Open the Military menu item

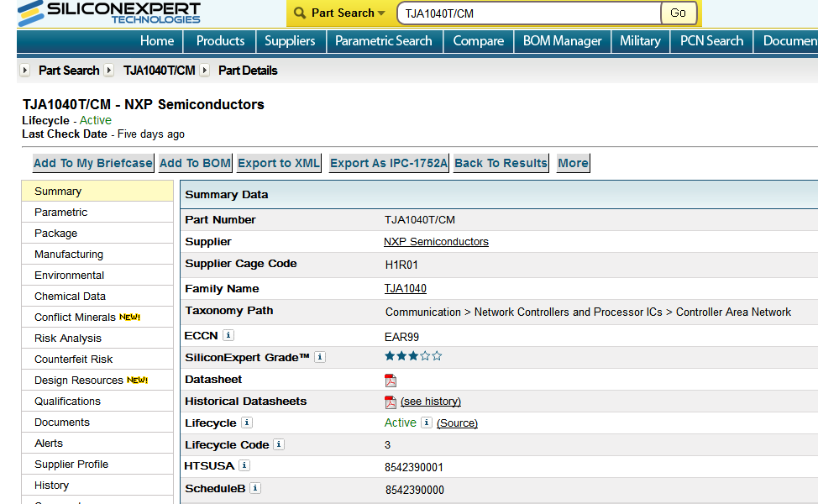pyautogui.click(x=640, y=40)
